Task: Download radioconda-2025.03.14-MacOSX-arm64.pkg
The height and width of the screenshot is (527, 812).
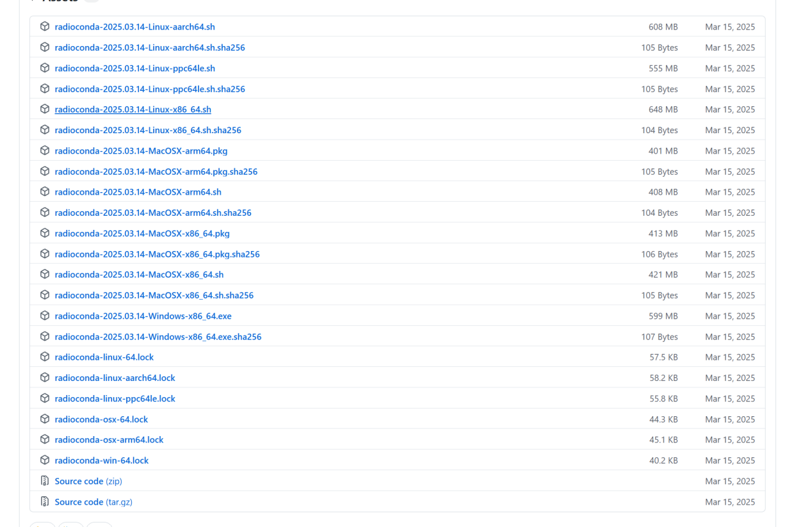Action: (x=141, y=150)
